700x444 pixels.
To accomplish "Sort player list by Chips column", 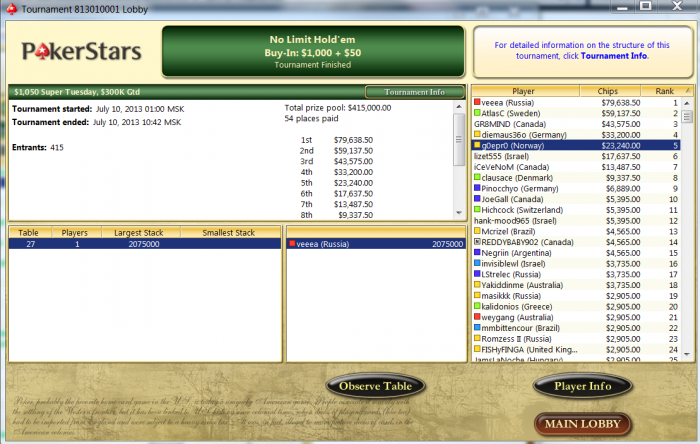I will coord(610,91).
